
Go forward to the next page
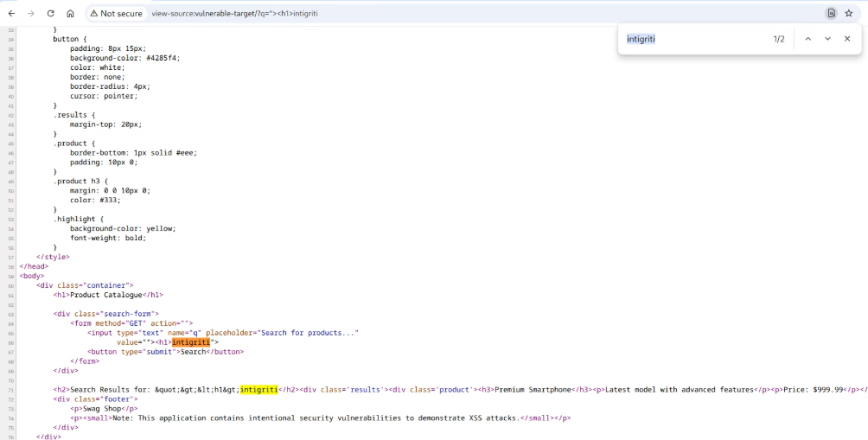(x=31, y=13)
